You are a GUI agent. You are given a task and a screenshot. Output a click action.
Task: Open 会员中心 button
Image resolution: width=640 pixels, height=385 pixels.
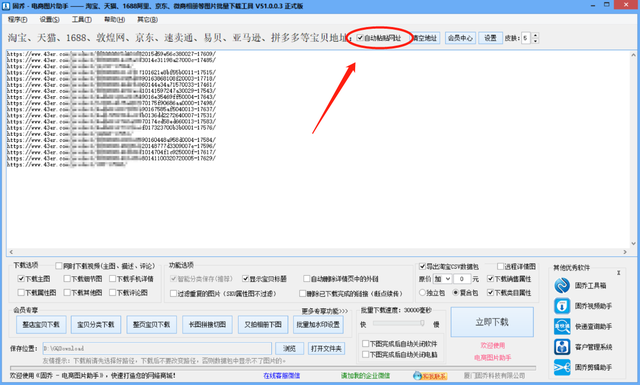460,38
